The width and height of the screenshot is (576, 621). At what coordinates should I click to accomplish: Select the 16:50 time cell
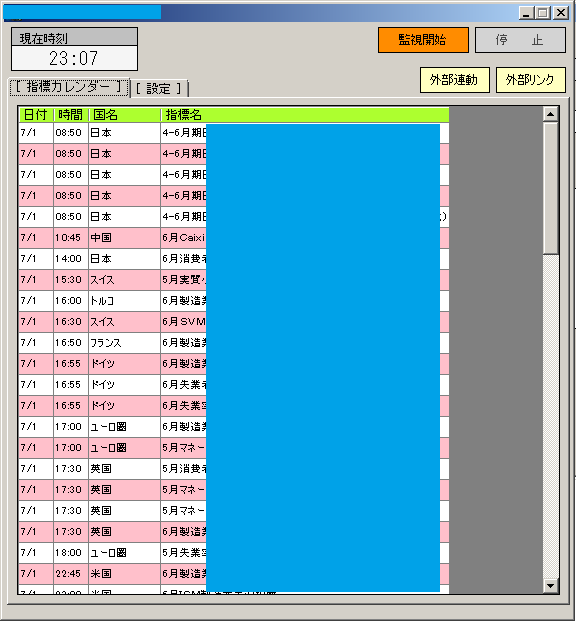[x=71, y=343]
